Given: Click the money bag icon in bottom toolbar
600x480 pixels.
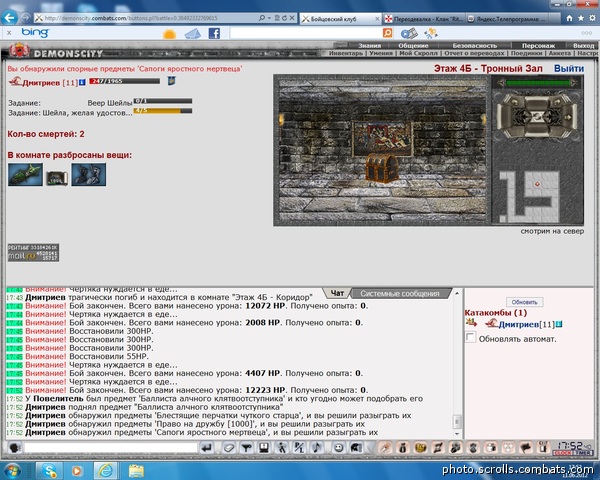Looking at the screenshot, I should [403, 447].
